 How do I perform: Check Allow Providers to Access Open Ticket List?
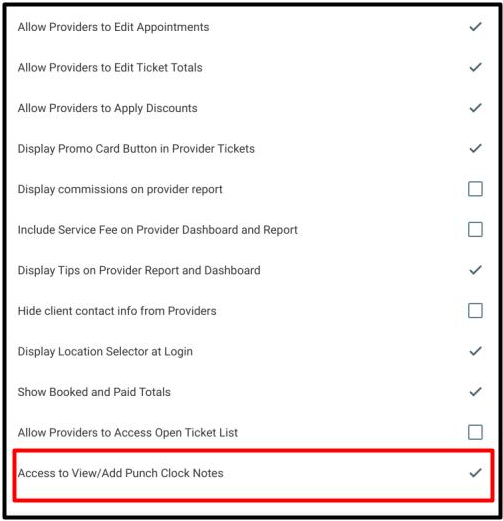coord(475,432)
